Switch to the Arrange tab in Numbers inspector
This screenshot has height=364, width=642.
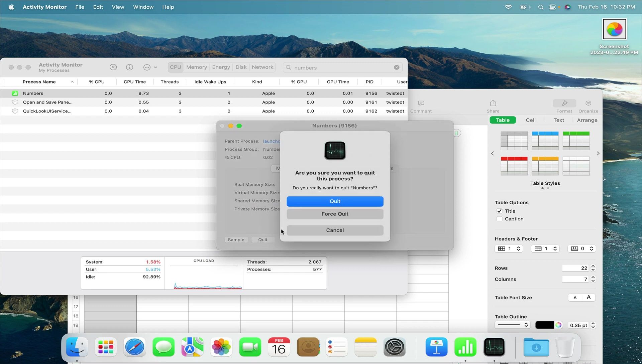(587, 120)
